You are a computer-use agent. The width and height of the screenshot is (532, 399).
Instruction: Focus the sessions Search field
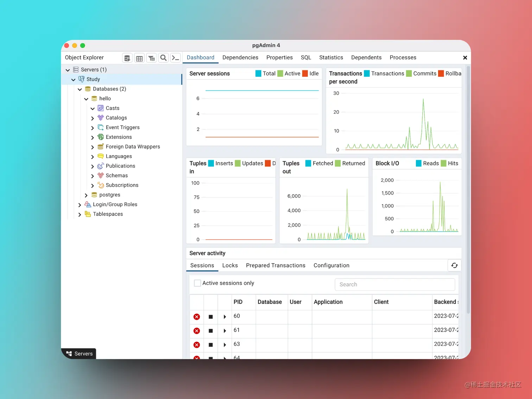point(395,284)
